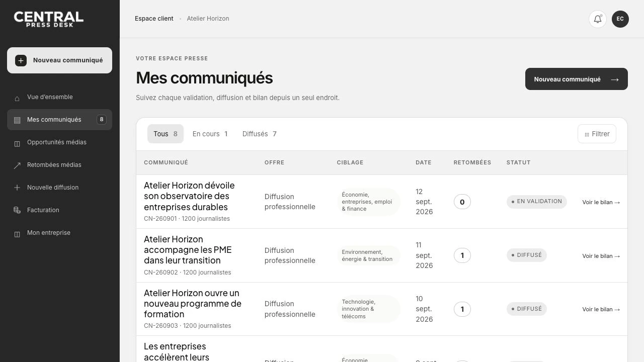This screenshot has width=644, height=362.
Task: Click the home icon for Vue d'ensemble
Action: point(17,98)
